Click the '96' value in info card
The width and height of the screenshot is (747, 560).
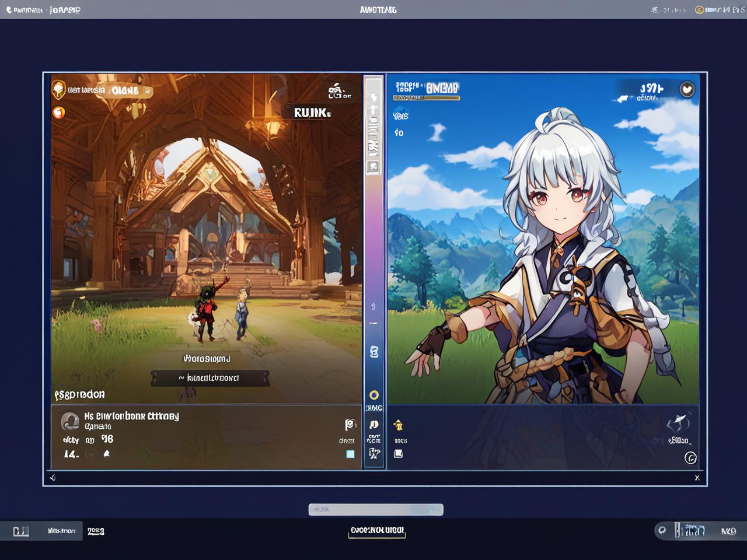107,439
